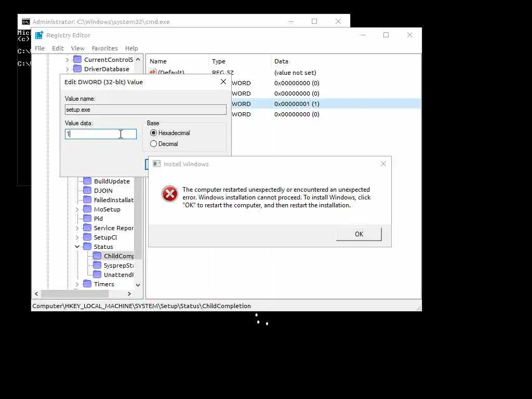The height and width of the screenshot is (399, 532).
Task: Select the Service Reporting folder icon
Action: [87, 228]
